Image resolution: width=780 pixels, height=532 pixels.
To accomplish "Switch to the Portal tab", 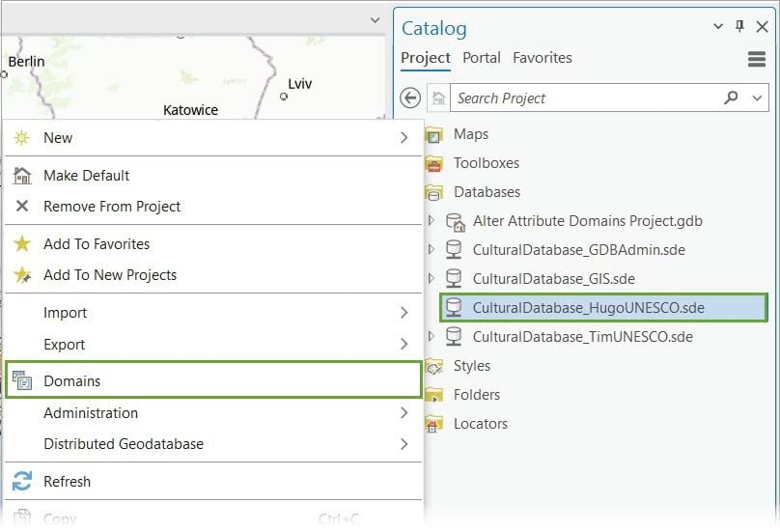I will tap(481, 58).
